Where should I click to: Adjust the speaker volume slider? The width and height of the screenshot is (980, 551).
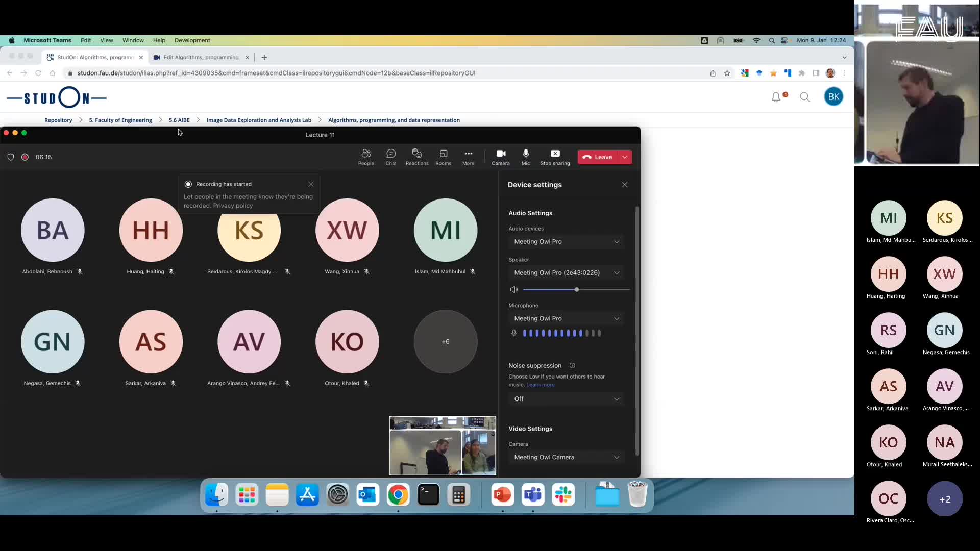click(576, 289)
